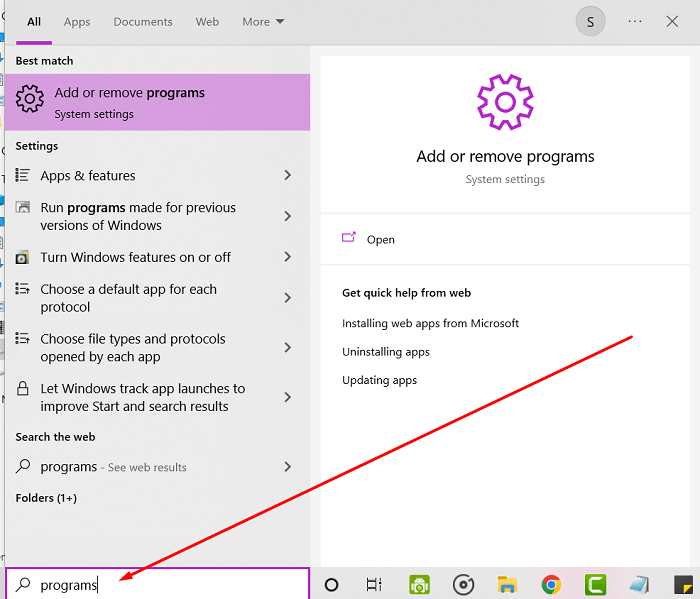This screenshot has width=700, height=599.
Task: Expand Turn Windows features arrow
Action: click(x=288, y=257)
